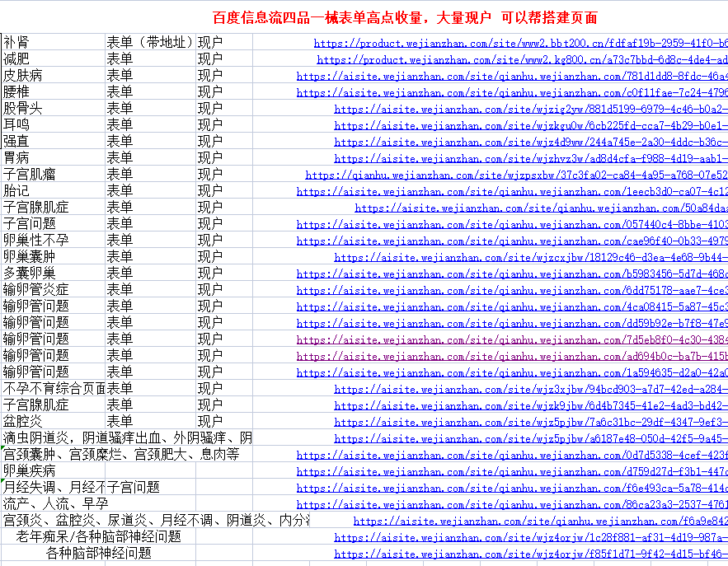Open the 不孕不育综合页面 row link
Screen dimensions: 728x566
[529, 389]
